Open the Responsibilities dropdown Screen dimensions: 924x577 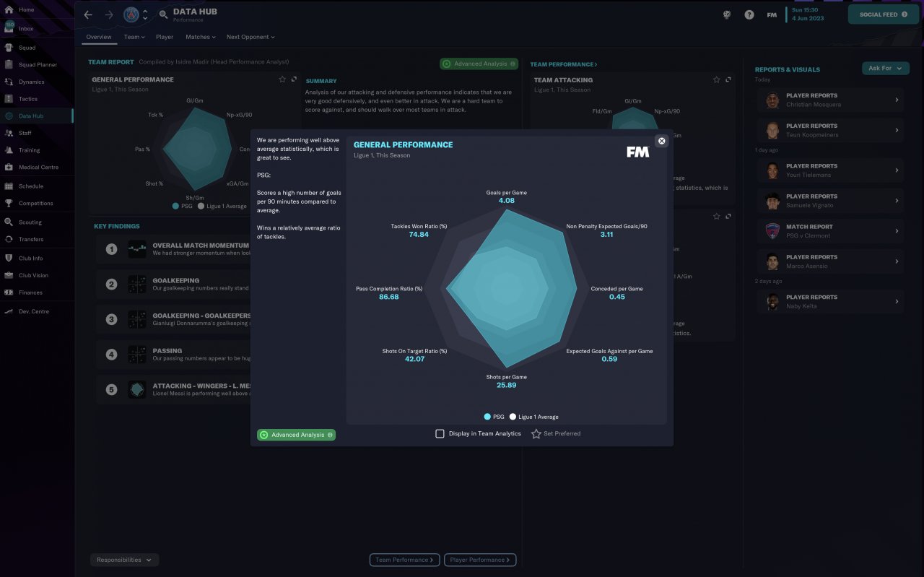pos(125,560)
